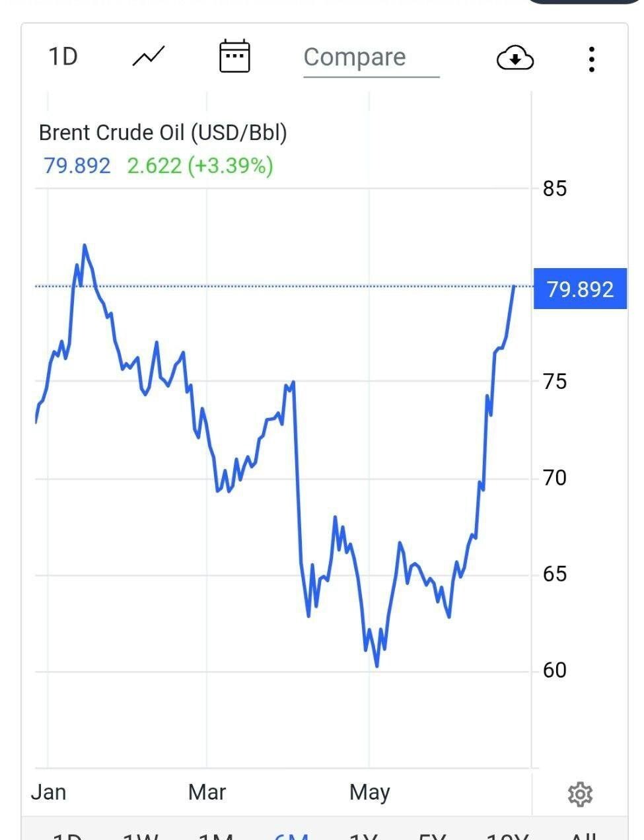Screen dimensions: 644x840
Task: Click the Mar label on time axis
Action: click(207, 792)
